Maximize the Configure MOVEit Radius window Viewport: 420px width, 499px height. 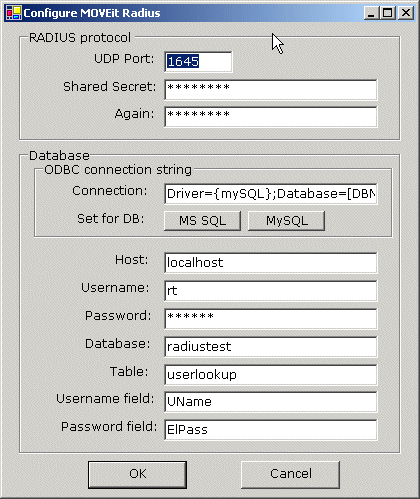[388, 13]
